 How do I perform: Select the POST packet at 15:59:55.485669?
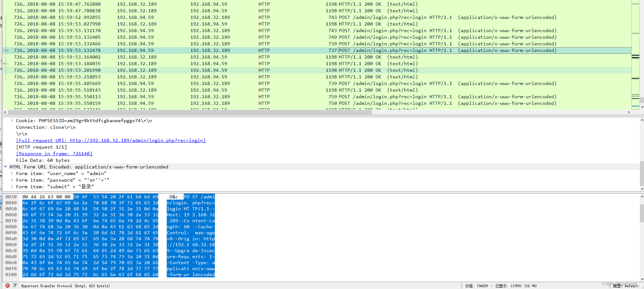[317, 83]
